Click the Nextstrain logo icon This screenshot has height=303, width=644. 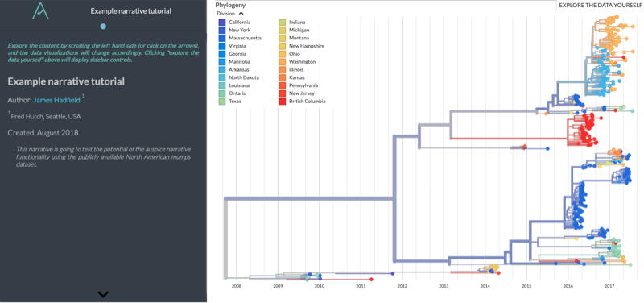pos(41,11)
